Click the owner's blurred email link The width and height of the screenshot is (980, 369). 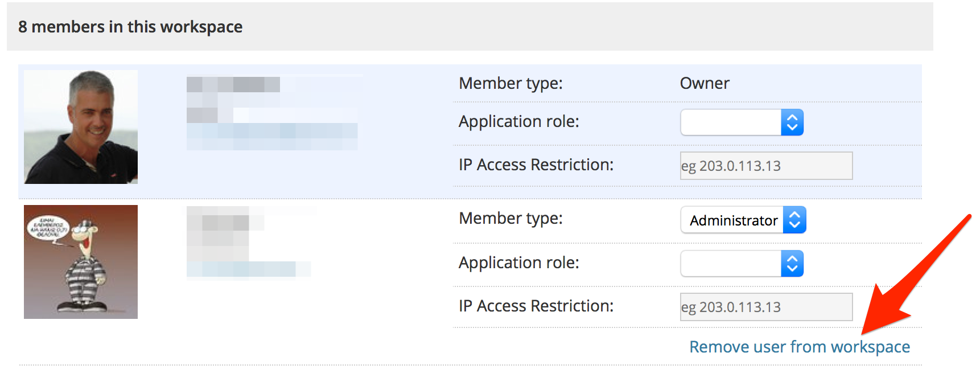(x=271, y=131)
